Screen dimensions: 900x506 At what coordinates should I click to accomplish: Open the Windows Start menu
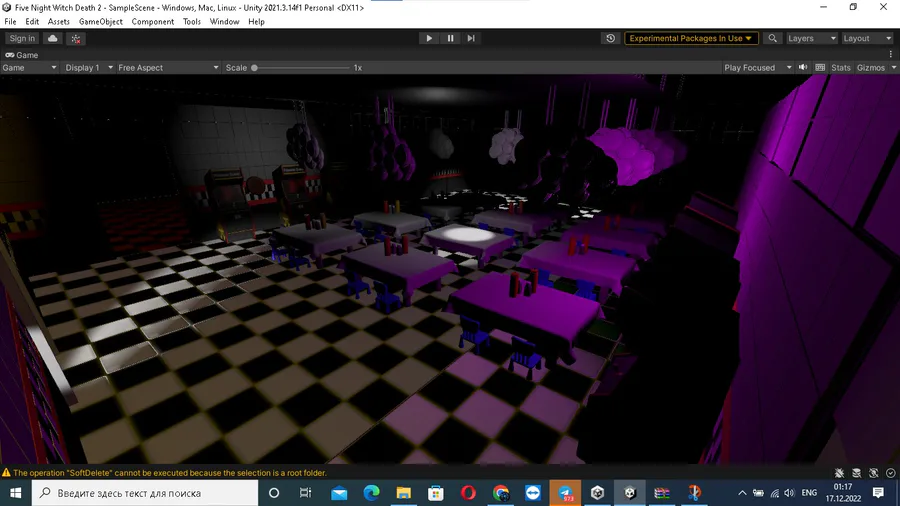click(15, 493)
